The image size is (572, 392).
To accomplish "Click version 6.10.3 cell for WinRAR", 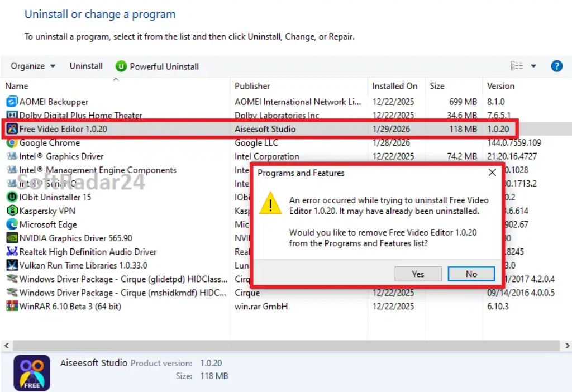I will (498, 307).
